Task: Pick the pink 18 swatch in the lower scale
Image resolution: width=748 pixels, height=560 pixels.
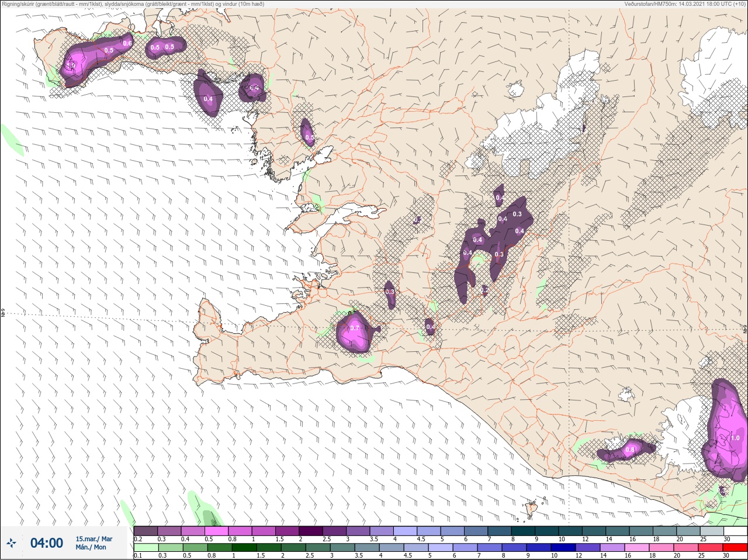Action: click(x=662, y=548)
